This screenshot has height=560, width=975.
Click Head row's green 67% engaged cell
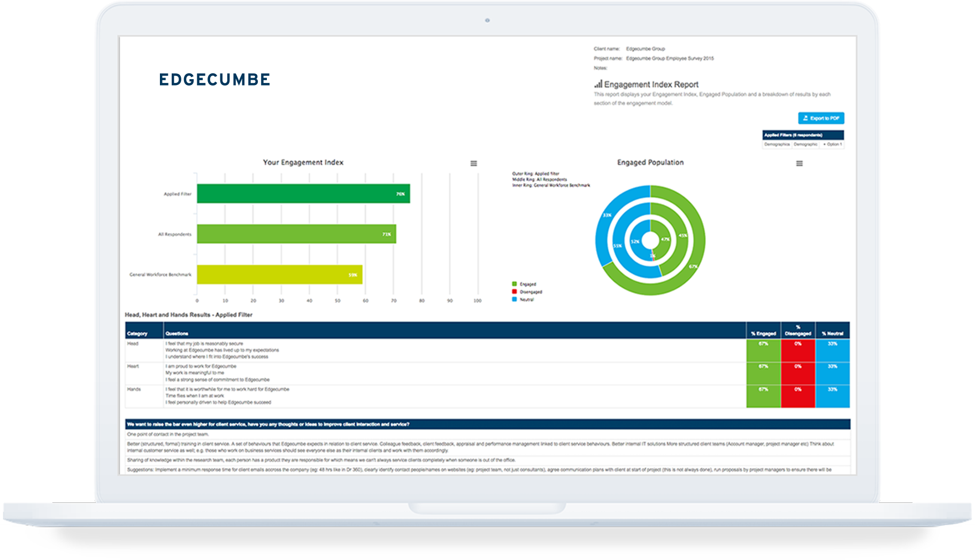point(763,350)
